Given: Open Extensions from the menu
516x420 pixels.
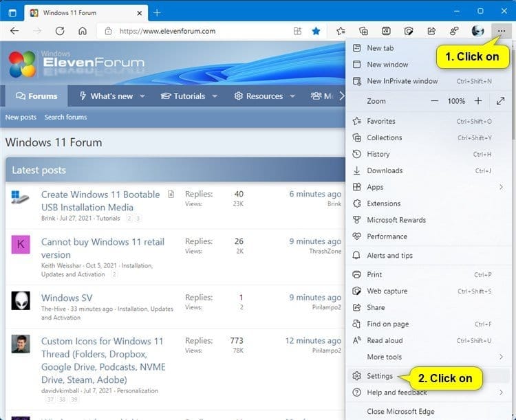Looking at the screenshot, I should (x=429, y=203).
